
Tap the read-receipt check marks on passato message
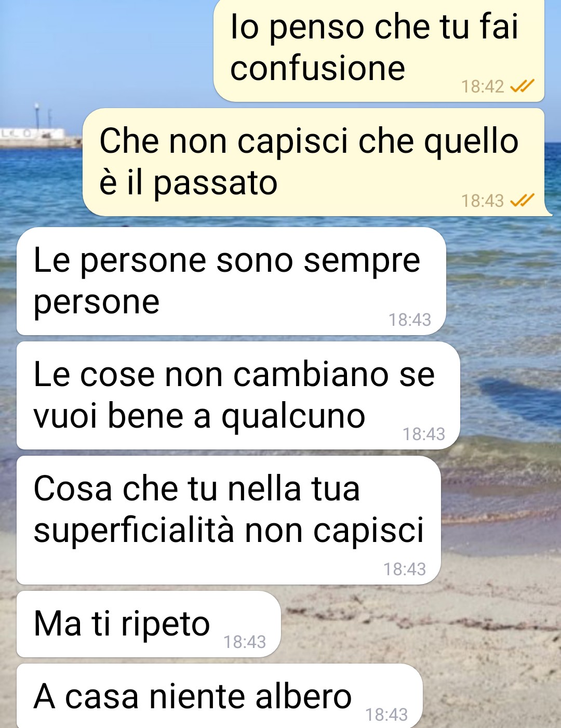click(x=522, y=200)
